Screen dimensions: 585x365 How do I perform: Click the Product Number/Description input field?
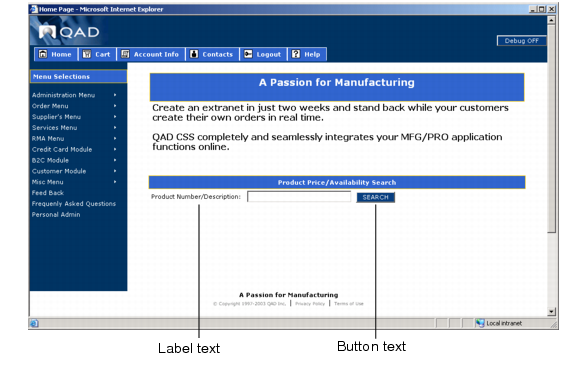[x=299, y=197]
